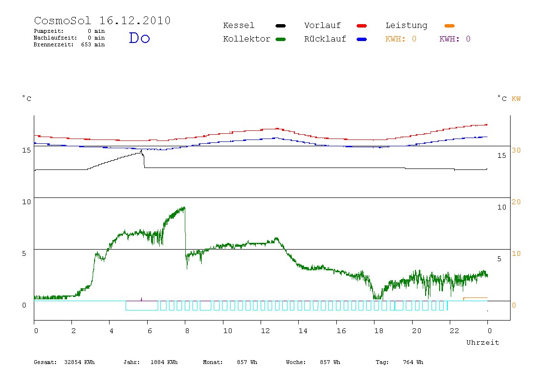Click the "Rücklauf" legend label
Screen dimensions: 554x392
click(325, 39)
